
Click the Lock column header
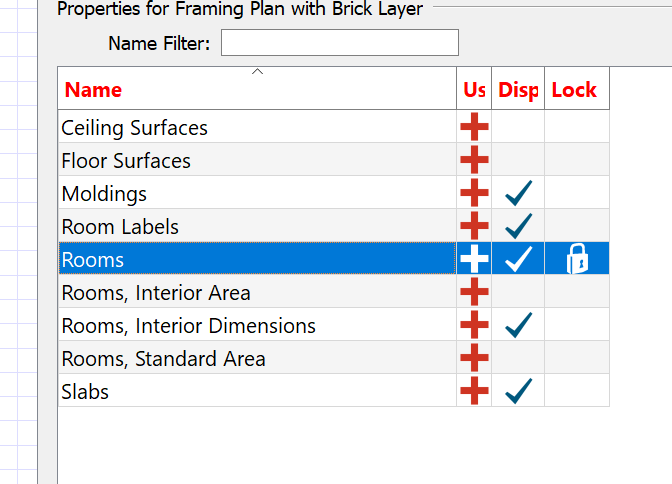(x=577, y=88)
